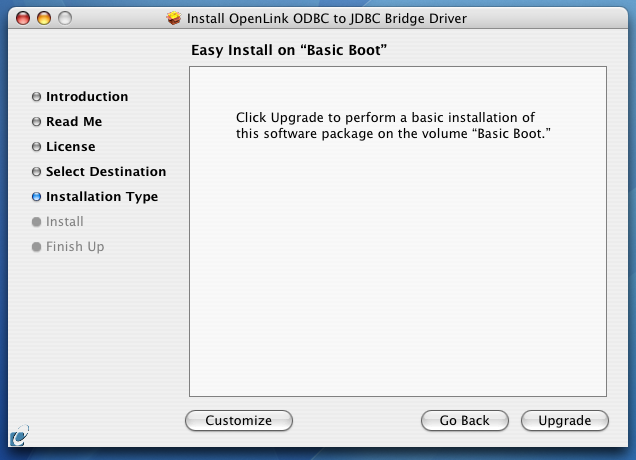Image resolution: width=636 pixels, height=460 pixels.
Task: Go Back to the previous step
Action: pos(464,420)
